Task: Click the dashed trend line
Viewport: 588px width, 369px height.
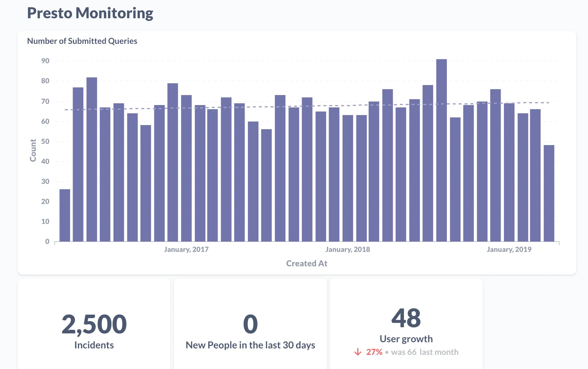Action: point(307,106)
